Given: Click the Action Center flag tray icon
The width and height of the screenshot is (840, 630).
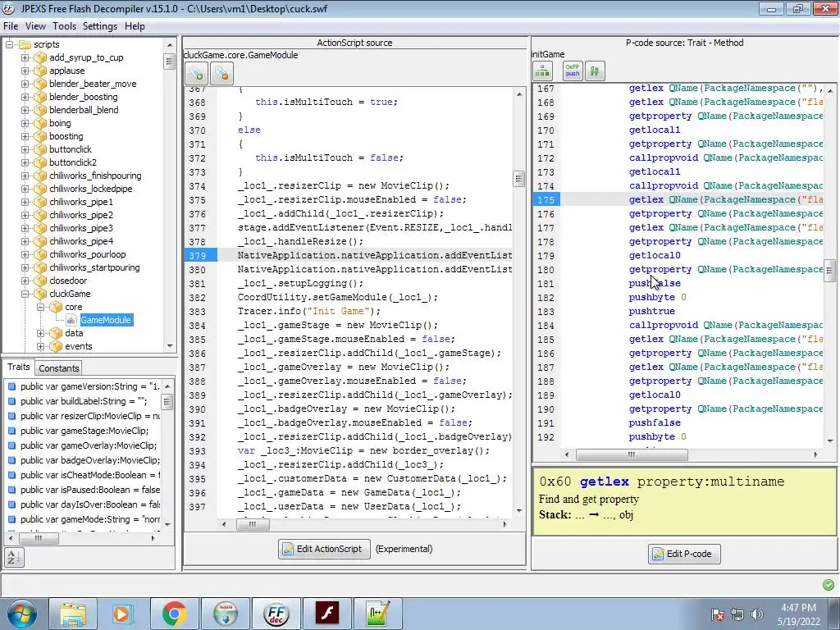Looking at the screenshot, I should click(718, 614).
